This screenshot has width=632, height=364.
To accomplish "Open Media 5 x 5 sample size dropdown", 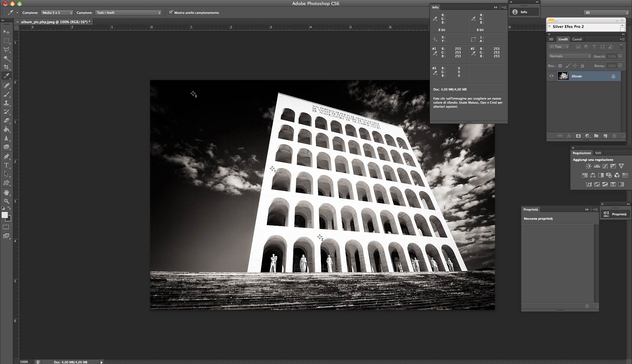I will click(x=57, y=12).
